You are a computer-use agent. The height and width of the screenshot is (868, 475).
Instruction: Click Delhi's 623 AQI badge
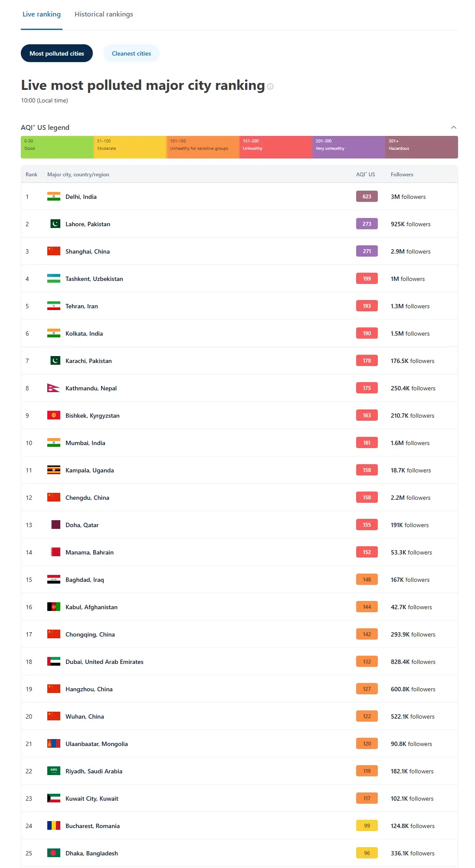pyautogui.click(x=367, y=197)
